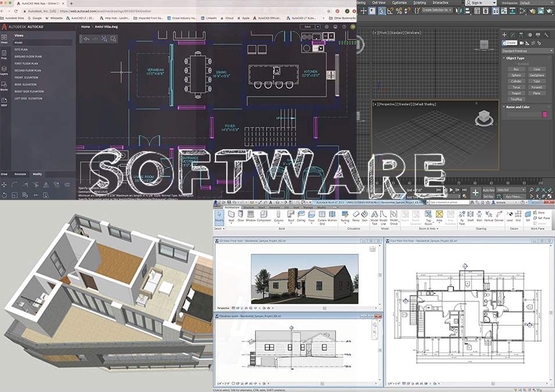Click the pink object color swatch
The width and height of the screenshot is (555, 392).
pos(545,115)
